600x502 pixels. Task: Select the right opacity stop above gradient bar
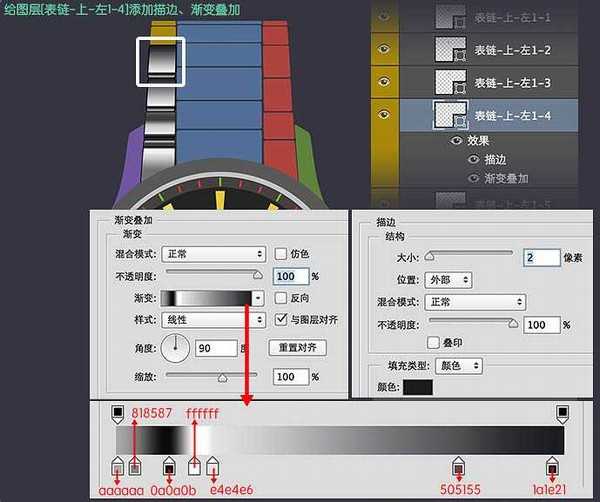[x=562, y=412]
